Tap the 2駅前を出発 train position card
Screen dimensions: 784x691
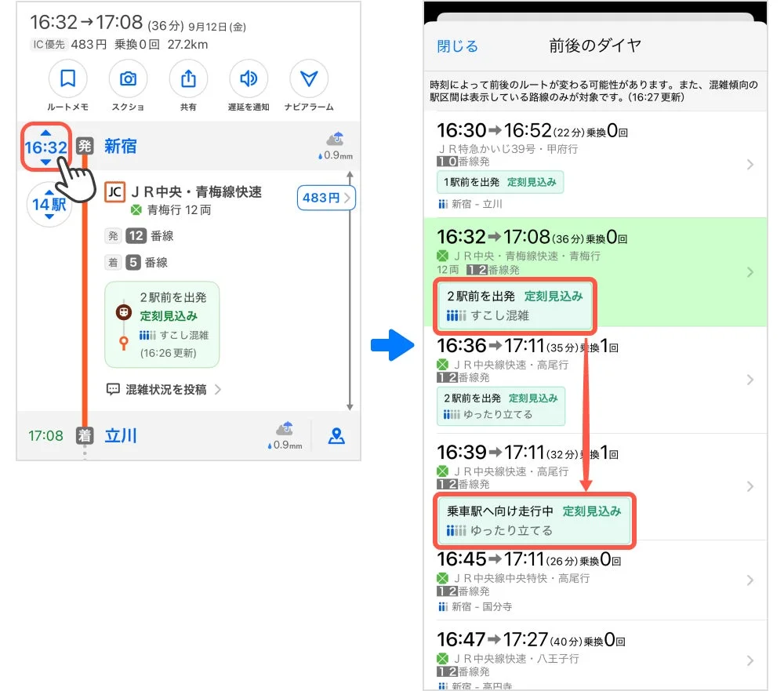[x=162, y=325]
